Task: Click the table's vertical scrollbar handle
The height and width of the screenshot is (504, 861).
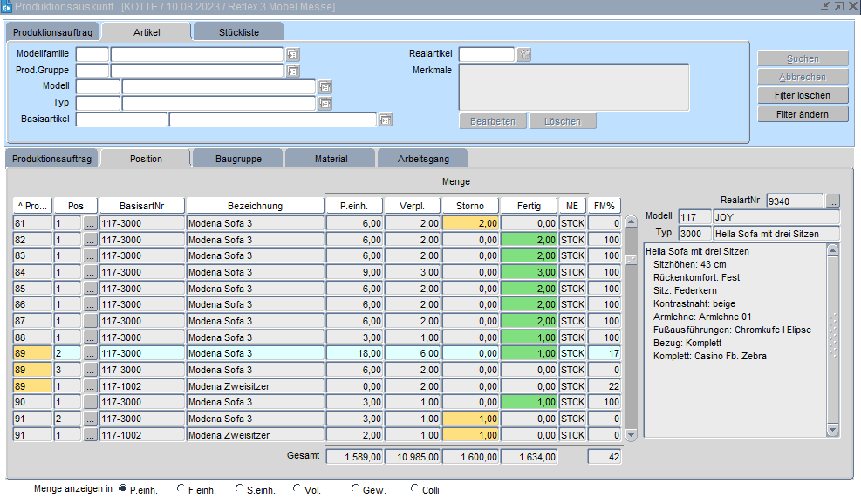Action: point(632,260)
